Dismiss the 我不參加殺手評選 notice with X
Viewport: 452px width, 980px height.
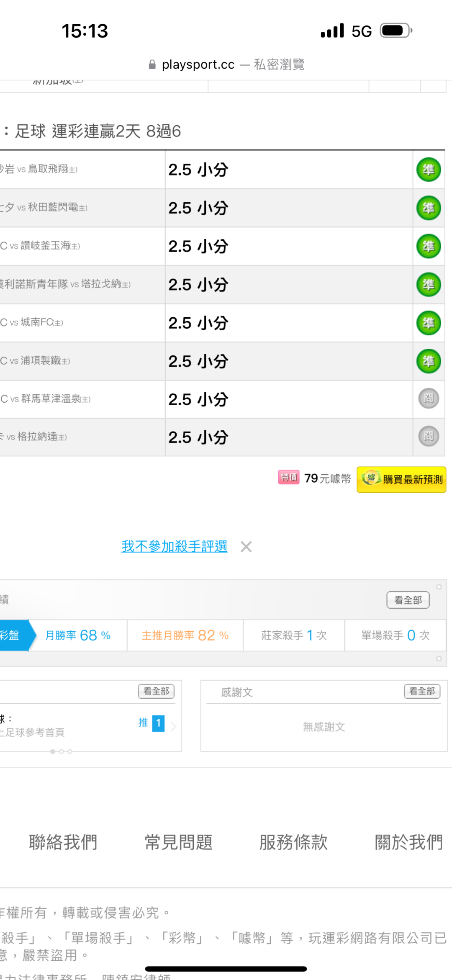tap(246, 546)
